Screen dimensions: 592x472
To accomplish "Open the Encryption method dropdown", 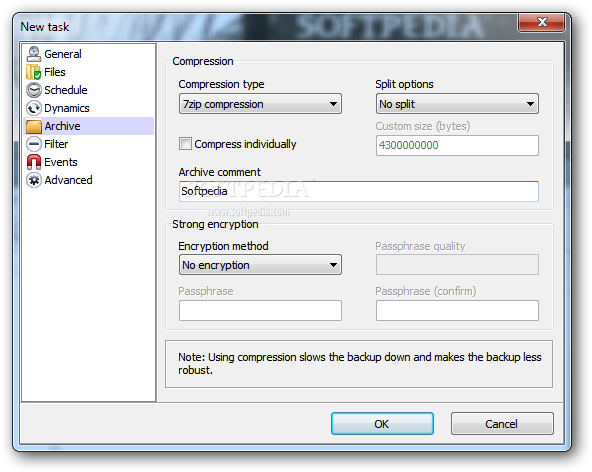I will (260, 265).
